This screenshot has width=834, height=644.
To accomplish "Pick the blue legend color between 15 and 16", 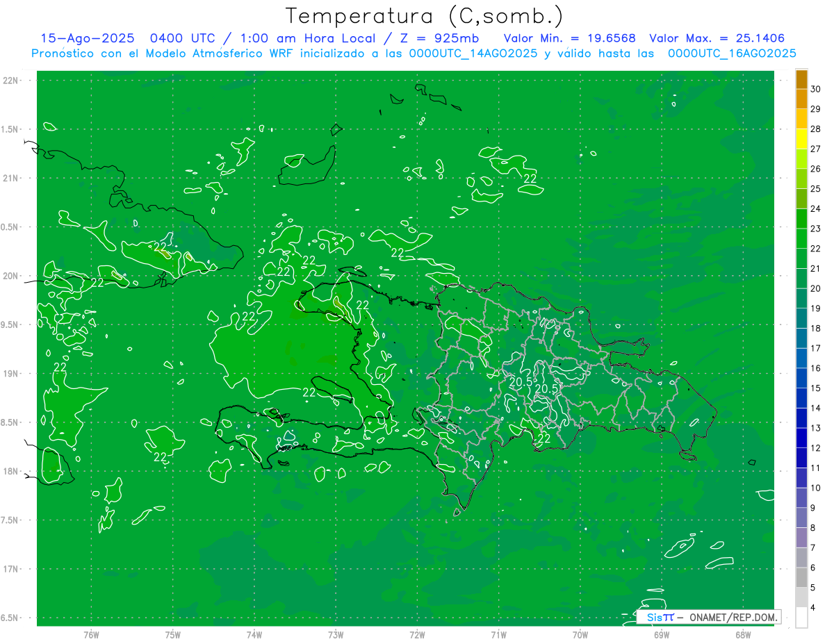I will [x=801, y=378].
